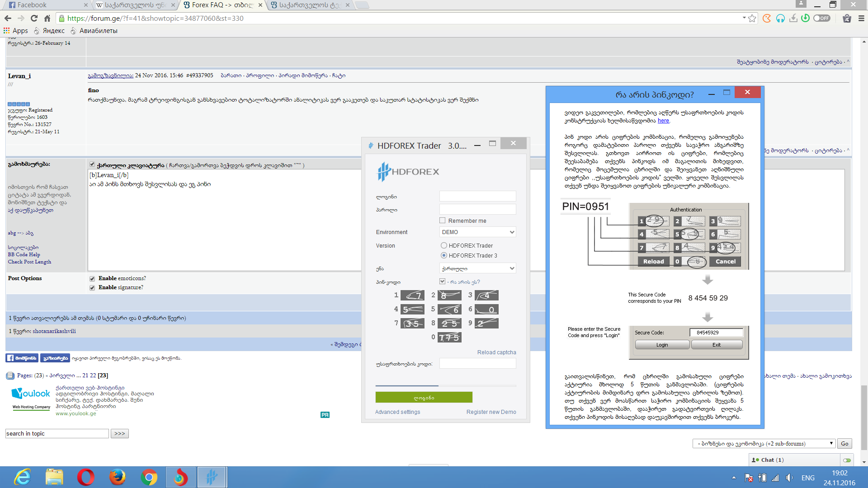The width and height of the screenshot is (868, 488).
Task: Click the Chrome home icon
Action: (47, 18)
